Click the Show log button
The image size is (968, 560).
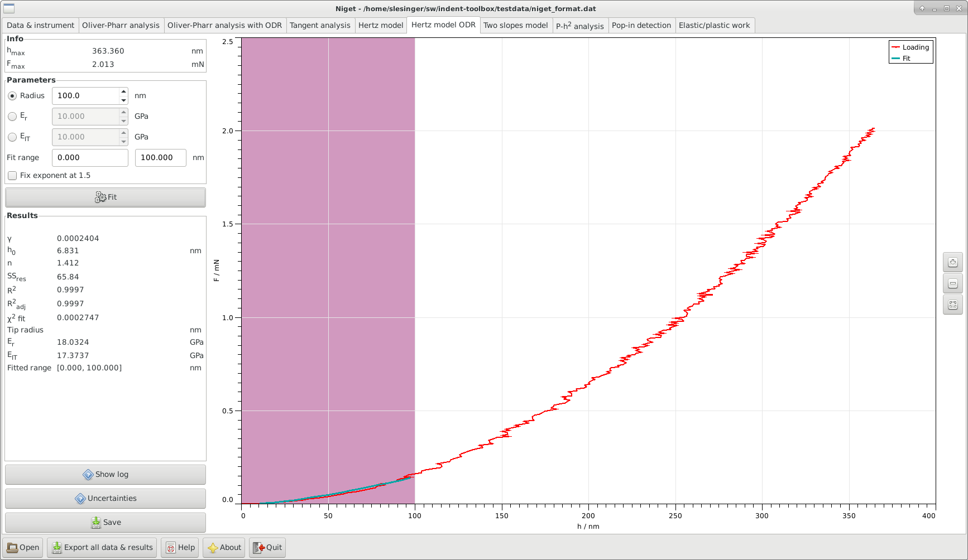106,475
